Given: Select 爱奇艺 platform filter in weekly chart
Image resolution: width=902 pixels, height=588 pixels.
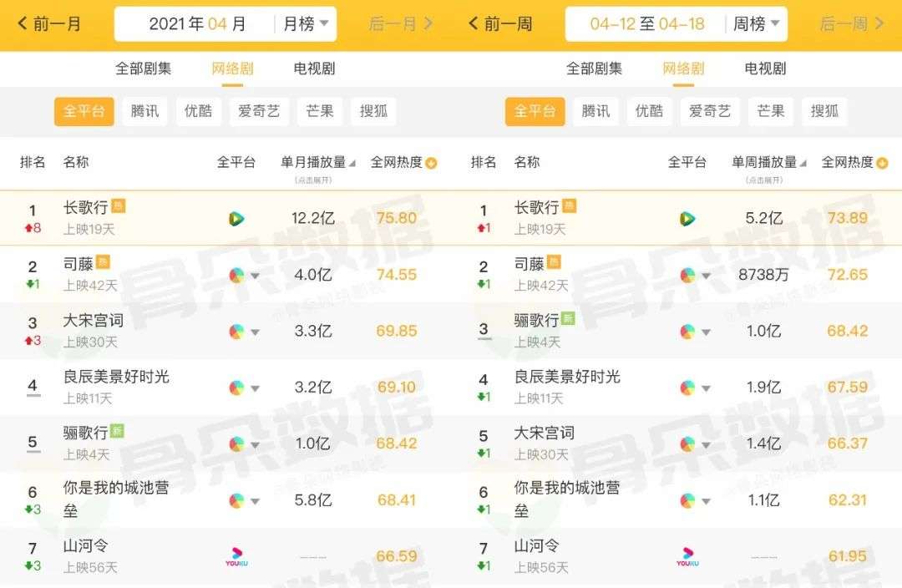Looking at the screenshot, I should coord(710,111).
